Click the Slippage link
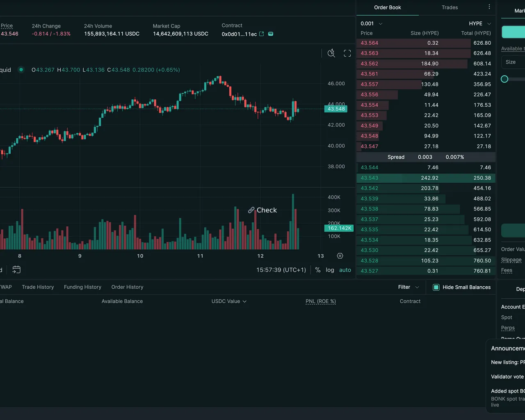 point(511,260)
